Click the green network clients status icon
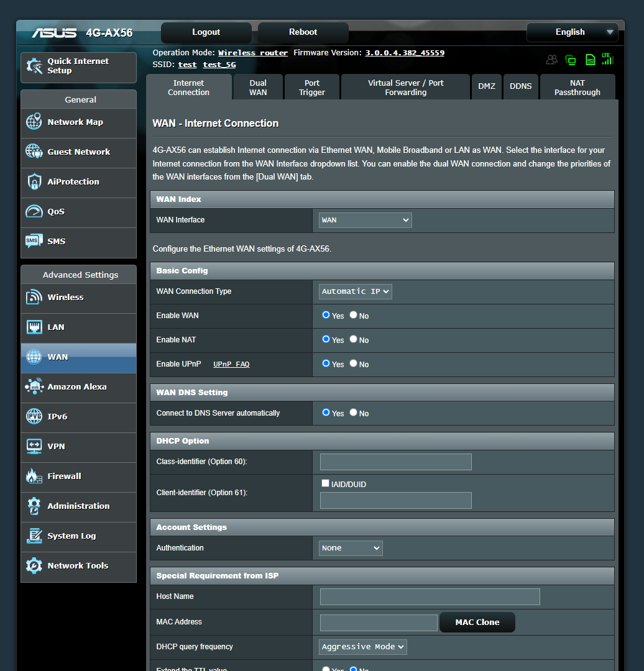This screenshot has height=671, width=644. (x=571, y=60)
